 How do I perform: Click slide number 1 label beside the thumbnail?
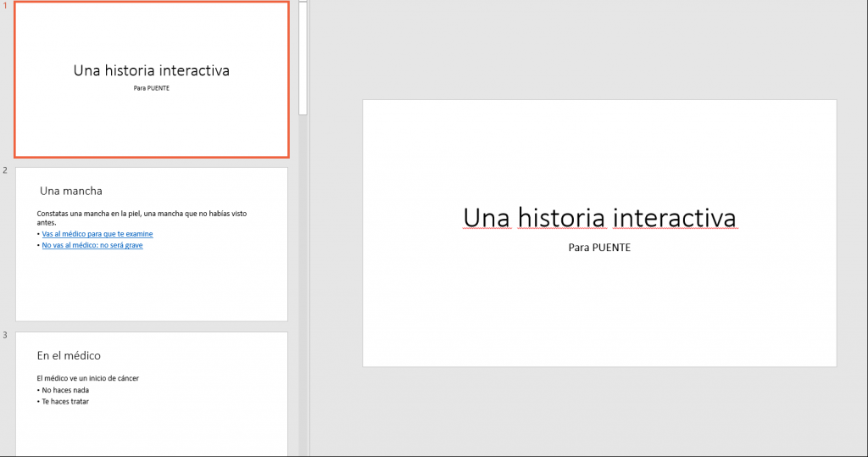(5, 6)
